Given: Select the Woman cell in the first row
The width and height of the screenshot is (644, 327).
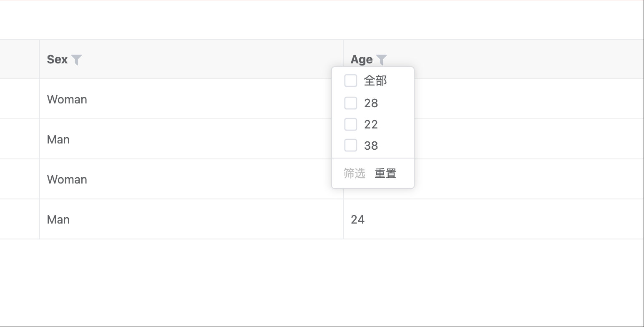Looking at the screenshot, I should click(67, 99).
